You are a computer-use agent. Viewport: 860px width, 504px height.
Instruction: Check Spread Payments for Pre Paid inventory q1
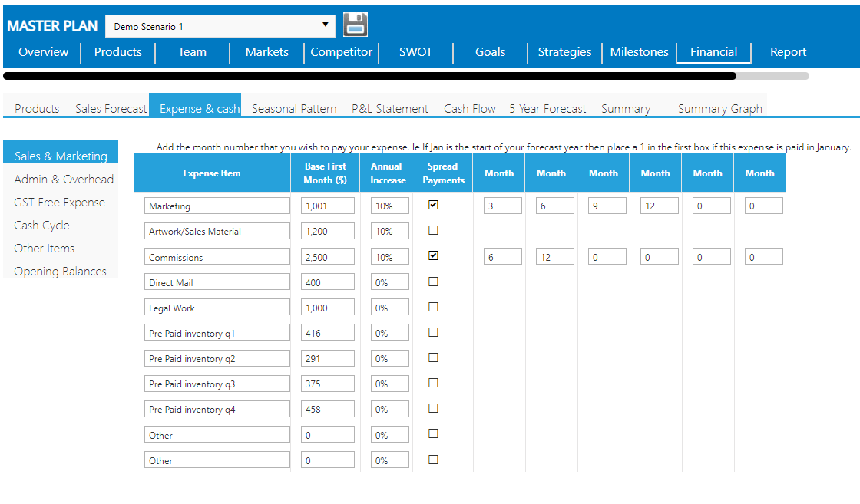coord(434,332)
